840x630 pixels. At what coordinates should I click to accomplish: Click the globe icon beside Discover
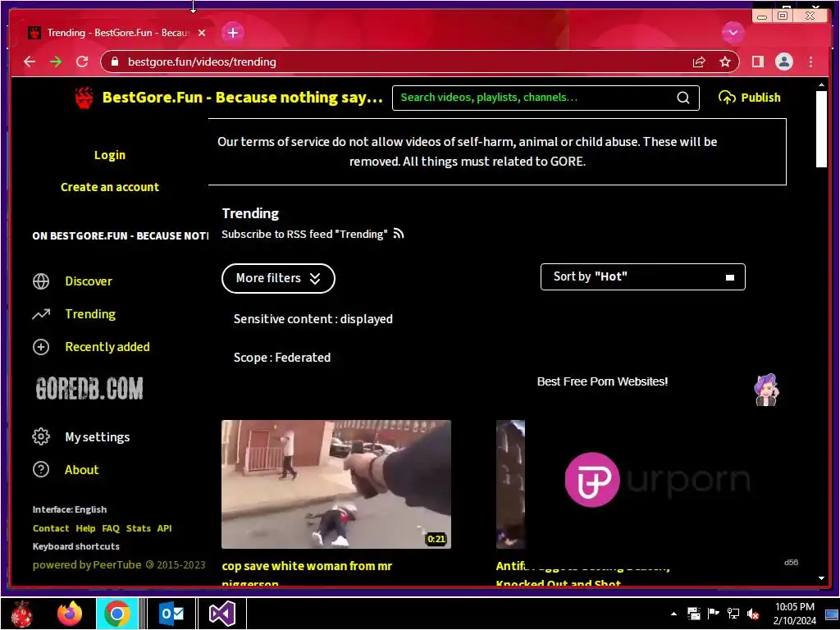(41, 281)
